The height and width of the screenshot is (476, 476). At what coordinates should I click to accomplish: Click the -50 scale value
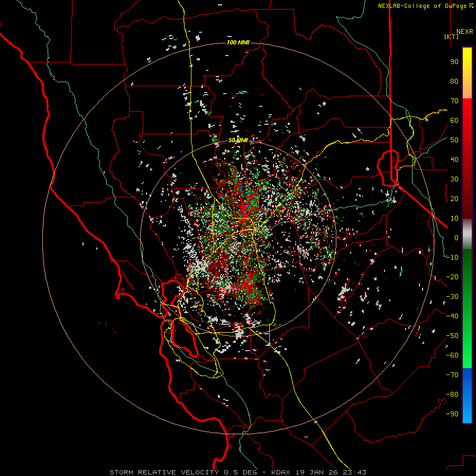(x=452, y=336)
